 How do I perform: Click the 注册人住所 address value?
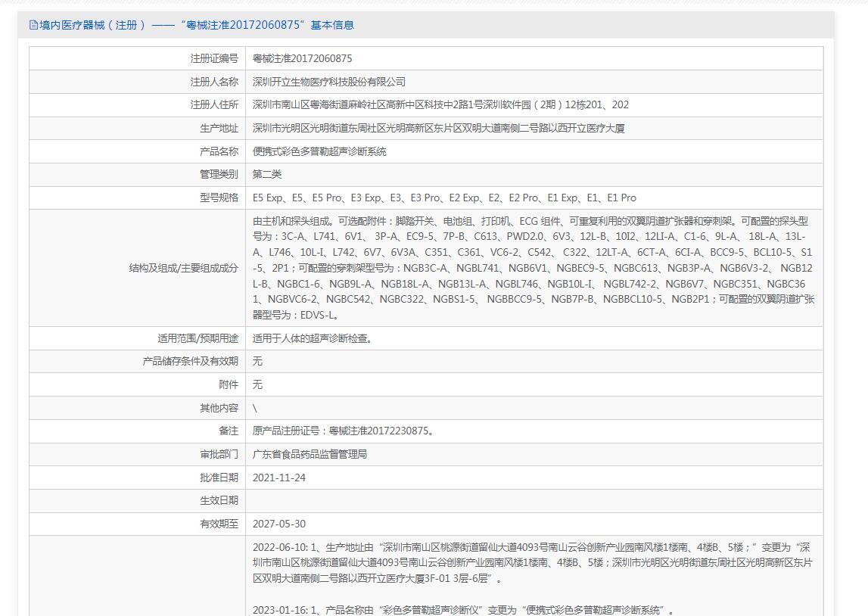point(440,105)
